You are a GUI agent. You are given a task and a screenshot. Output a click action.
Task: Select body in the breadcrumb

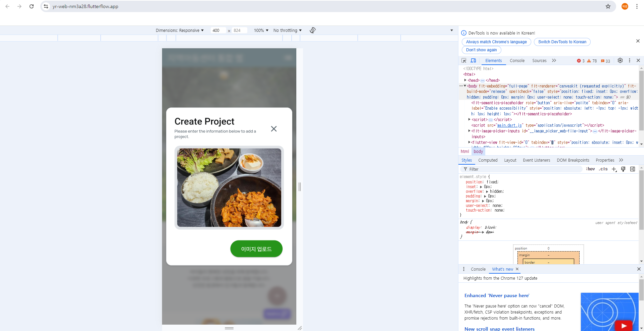(x=478, y=152)
